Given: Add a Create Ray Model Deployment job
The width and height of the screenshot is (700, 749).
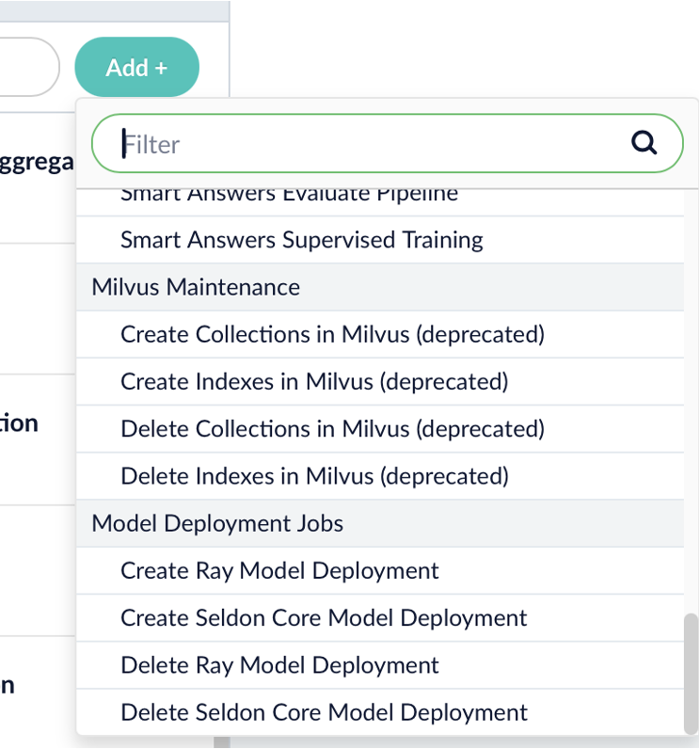Looking at the screenshot, I should click(279, 570).
